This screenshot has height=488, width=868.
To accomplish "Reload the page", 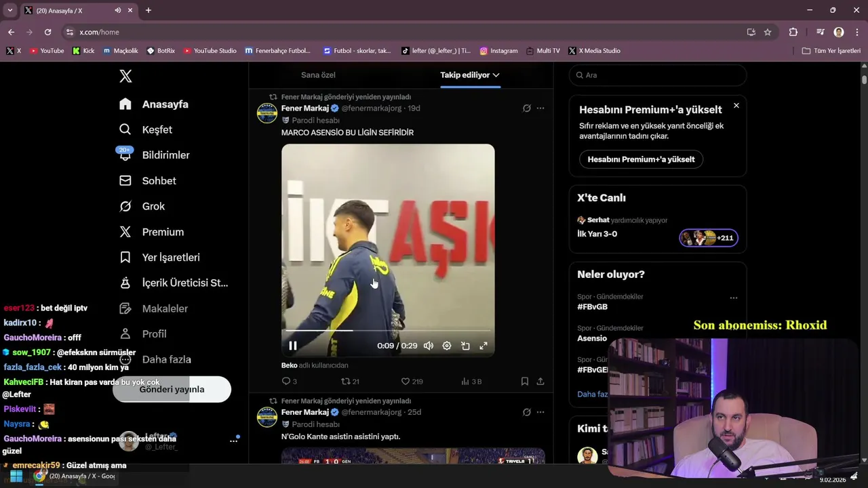I will pyautogui.click(x=47, y=32).
